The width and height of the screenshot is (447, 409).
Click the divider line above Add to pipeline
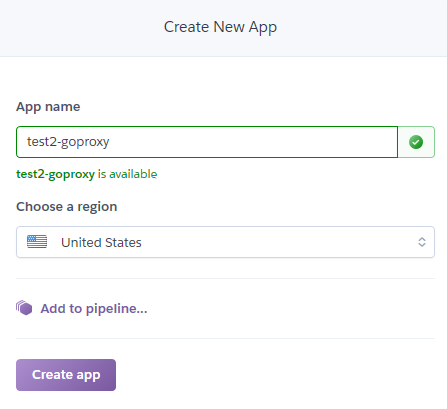click(225, 278)
